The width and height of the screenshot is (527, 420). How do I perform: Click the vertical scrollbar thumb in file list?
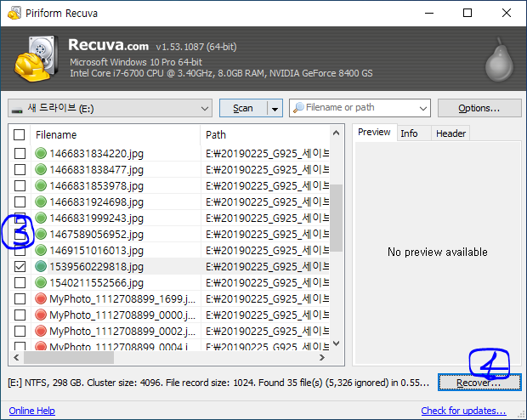pos(336,218)
